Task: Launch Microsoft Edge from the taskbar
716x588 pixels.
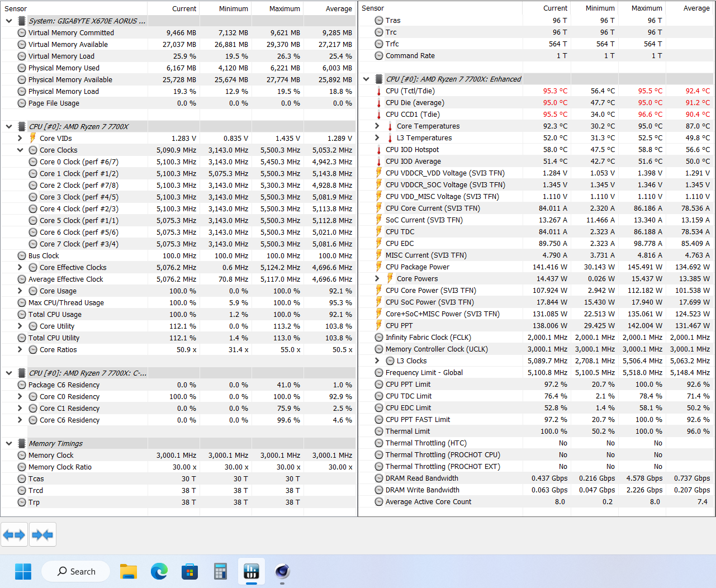Action: click(x=159, y=571)
